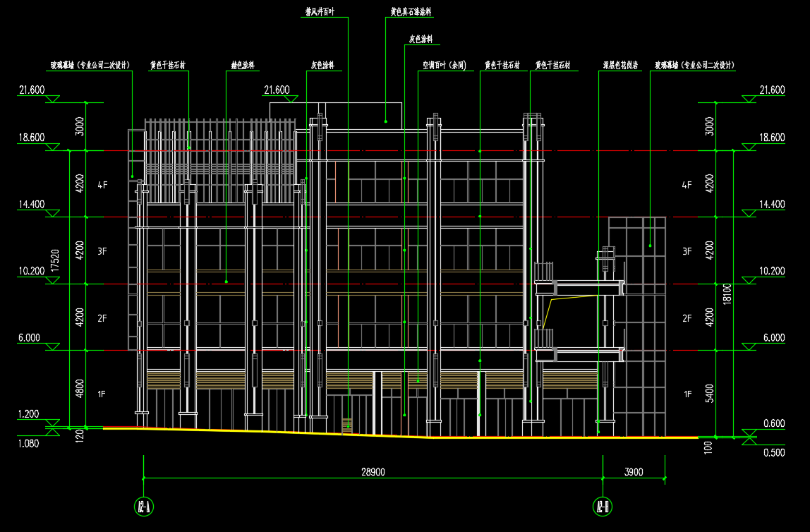Select the 3900 horizontal dimension text
The image size is (810, 532).
click(x=633, y=473)
